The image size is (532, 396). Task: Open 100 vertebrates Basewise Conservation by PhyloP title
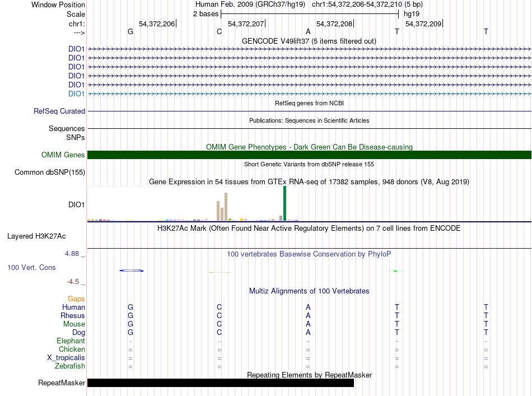[309, 254]
